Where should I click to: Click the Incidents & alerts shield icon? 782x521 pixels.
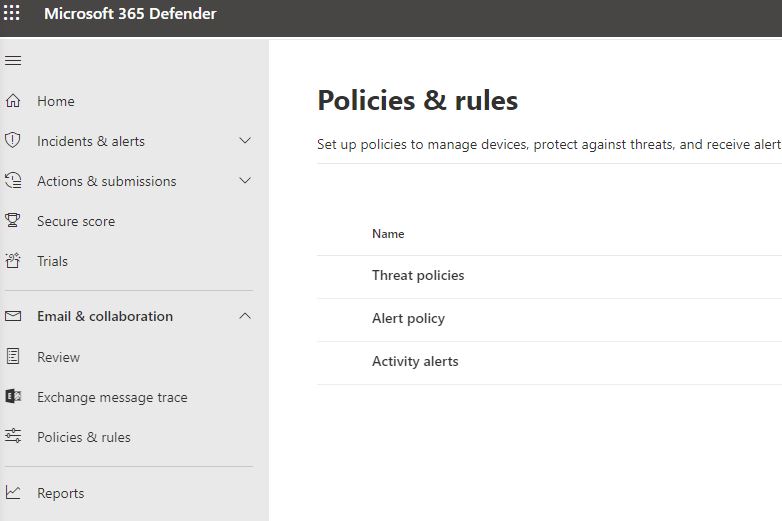point(13,141)
